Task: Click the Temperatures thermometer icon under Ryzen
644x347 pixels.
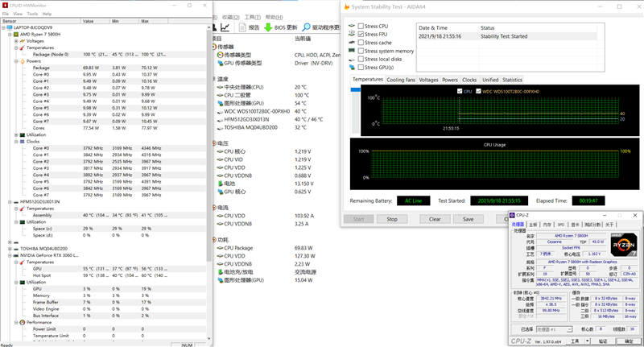Action: [x=23, y=48]
